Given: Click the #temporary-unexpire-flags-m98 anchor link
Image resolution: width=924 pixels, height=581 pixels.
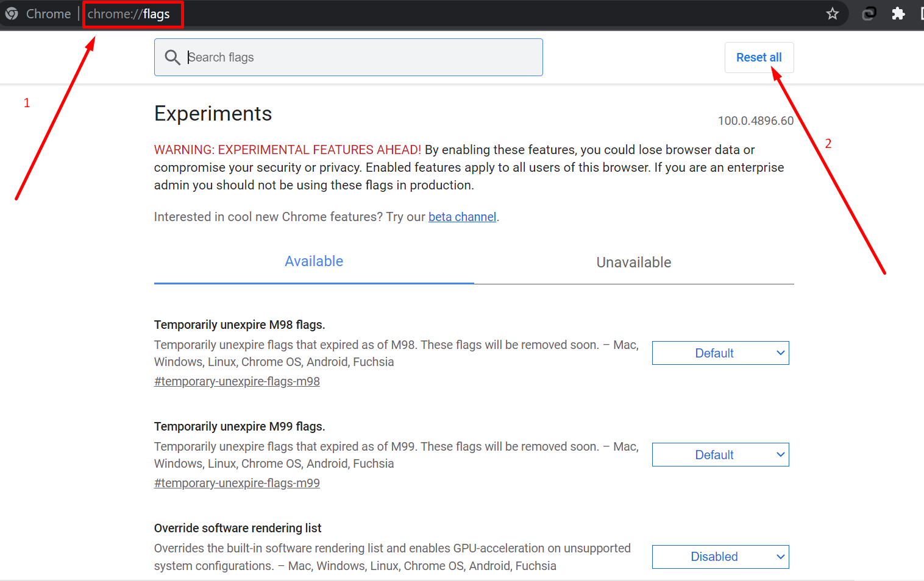Looking at the screenshot, I should 237,381.
